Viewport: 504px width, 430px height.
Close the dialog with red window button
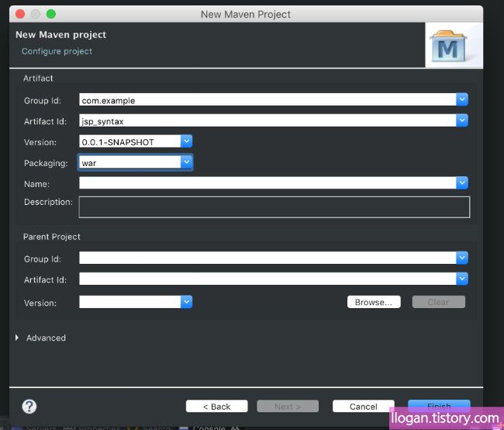point(20,14)
